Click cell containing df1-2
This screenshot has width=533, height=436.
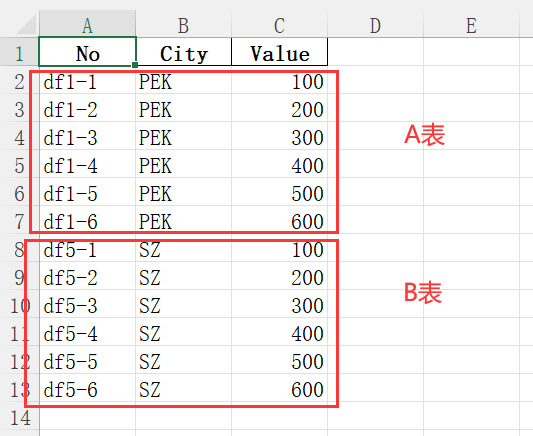pos(87,108)
